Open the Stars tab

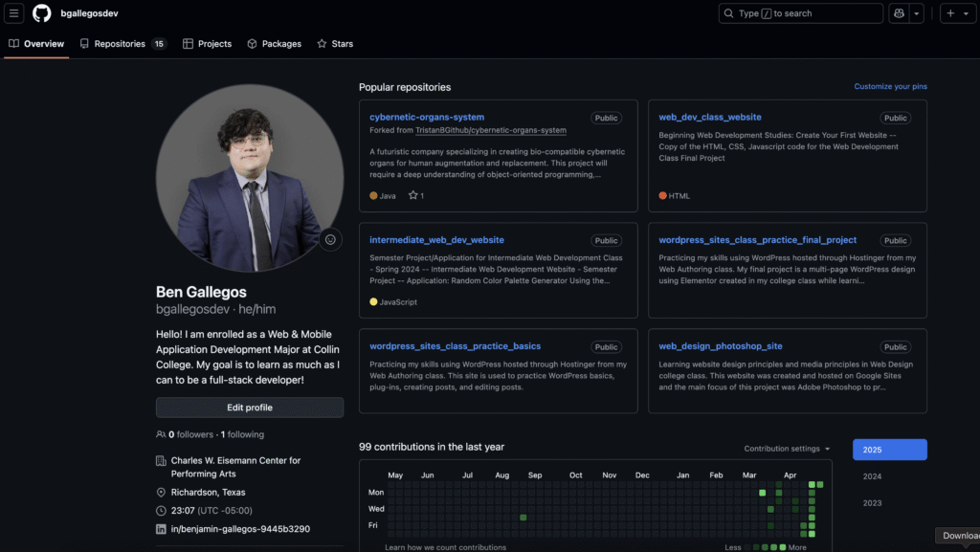pyautogui.click(x=335, y=44)
